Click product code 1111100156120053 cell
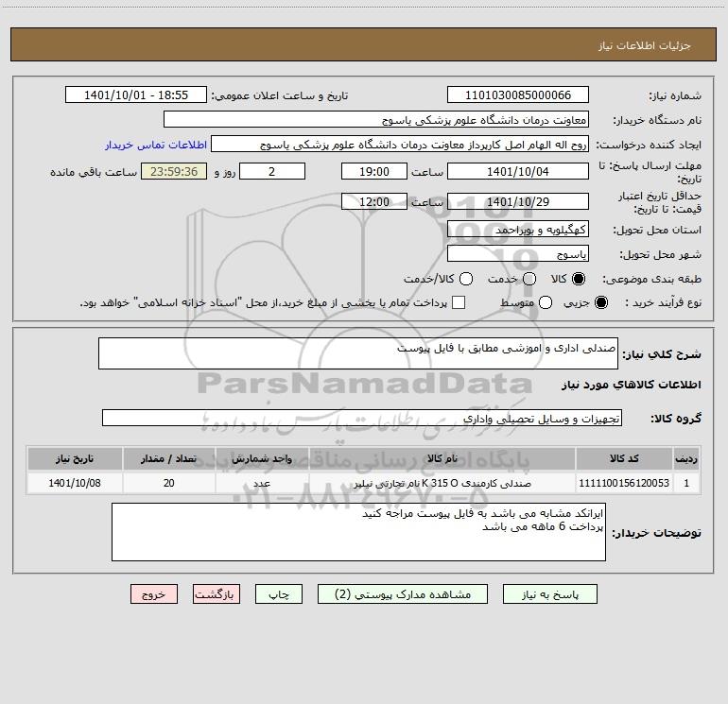Viewport: 728px width, 704px height. [x=624, y=483]
